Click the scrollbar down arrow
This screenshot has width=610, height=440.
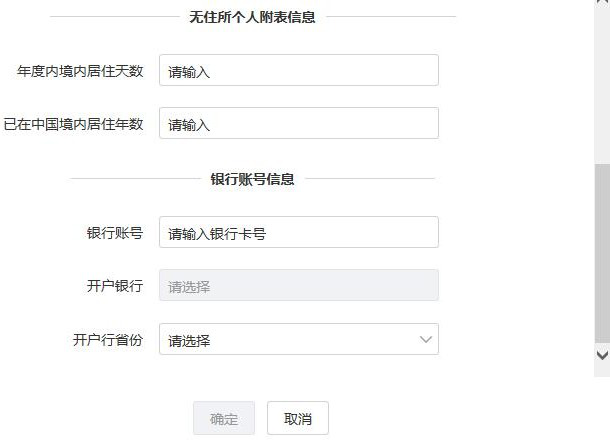click(602, 354)
